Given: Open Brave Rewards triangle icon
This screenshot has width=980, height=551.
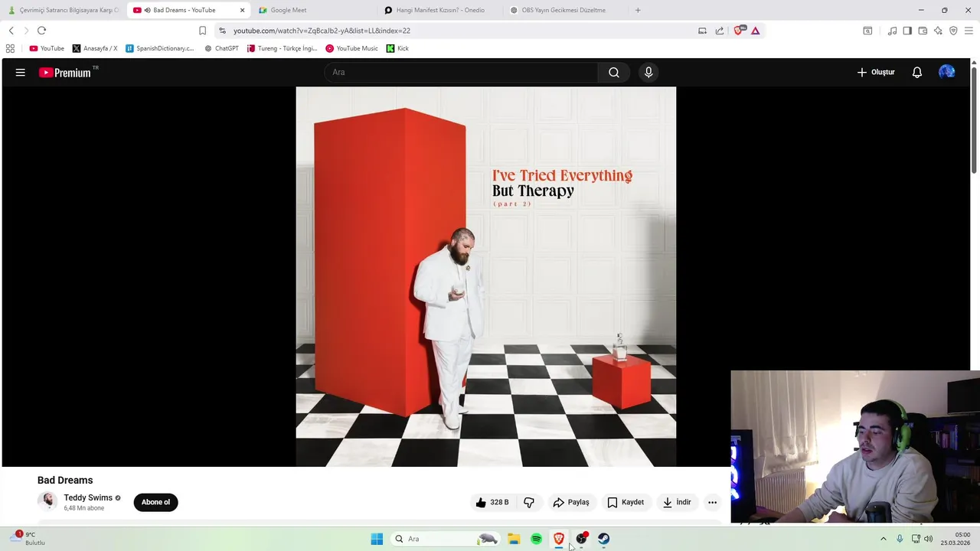Looking at the screenshot, I should pyautogui.click(x=755, y=31).
